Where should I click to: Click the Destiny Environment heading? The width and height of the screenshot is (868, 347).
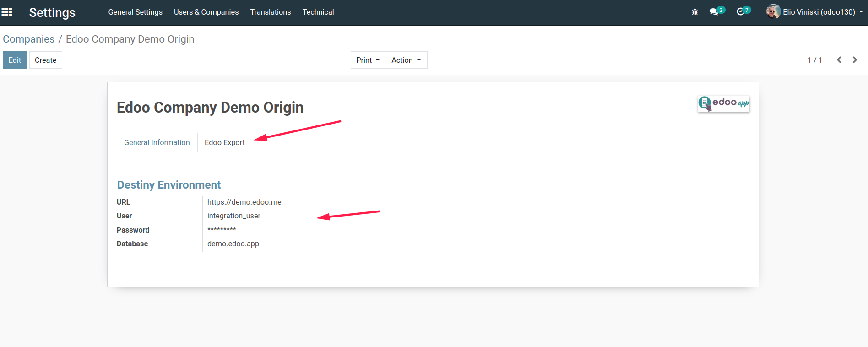point(169,185)
